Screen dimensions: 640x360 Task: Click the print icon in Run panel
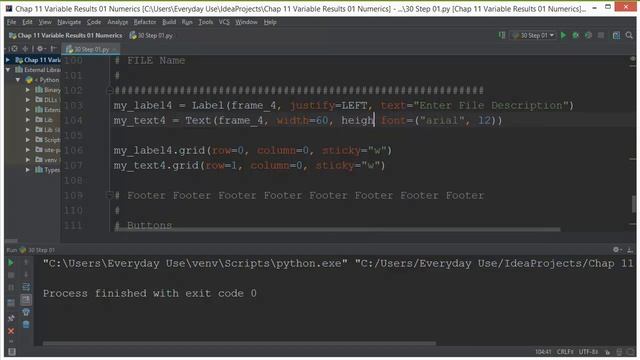[x=26, y=312]
